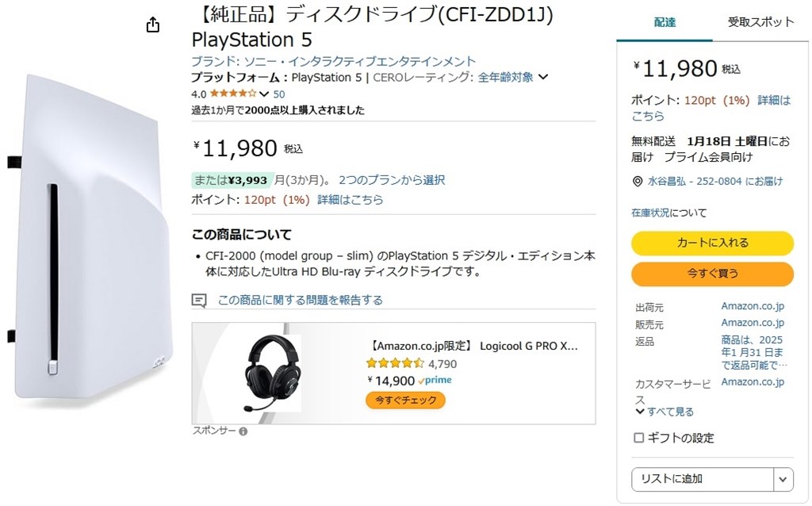This screenshot has height=506, width=812.
Task: Click the 今すぐ買う button
Action: click(712, 274)
